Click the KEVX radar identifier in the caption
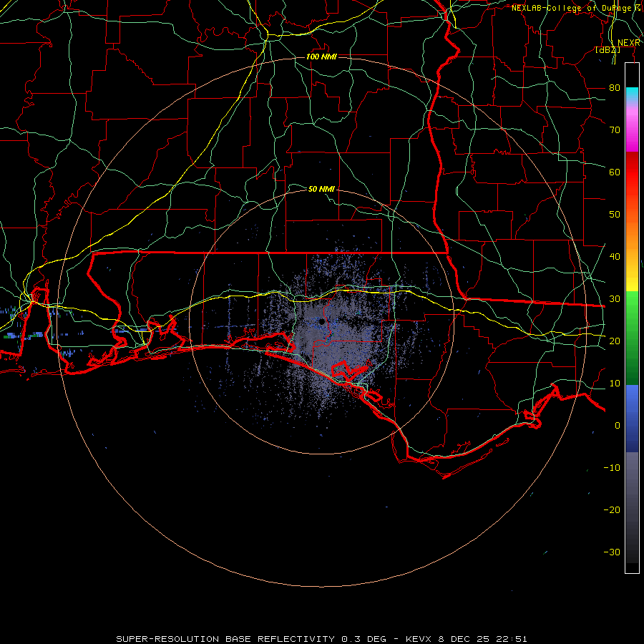This screenshot has height=644, width=644. click(419, 639)
